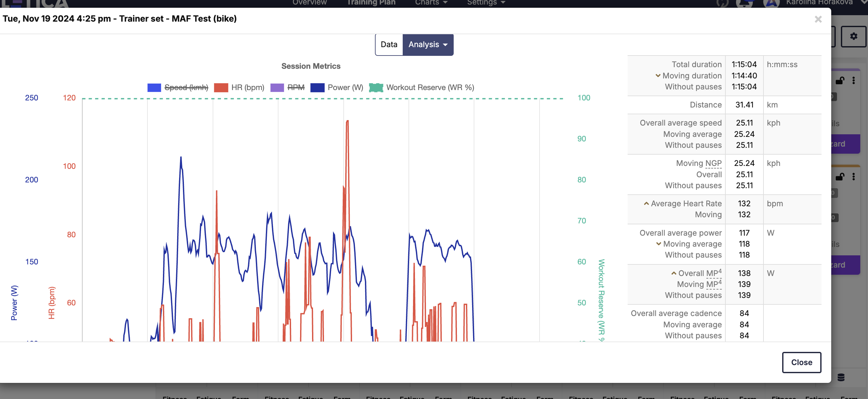Switch to the Data tab
The width and height of the screenshot is (868, 399).
[x=389, y=45]
